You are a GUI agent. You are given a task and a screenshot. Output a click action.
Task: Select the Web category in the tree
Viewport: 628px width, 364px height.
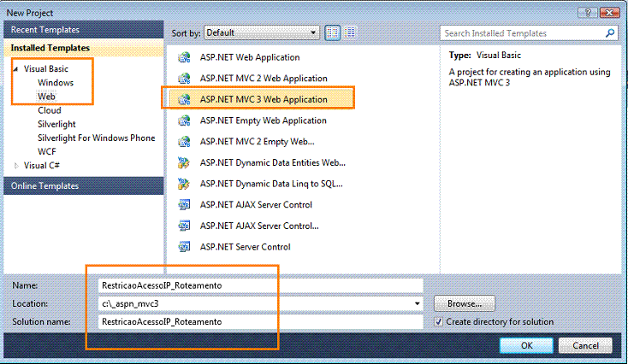pos(46,97)
